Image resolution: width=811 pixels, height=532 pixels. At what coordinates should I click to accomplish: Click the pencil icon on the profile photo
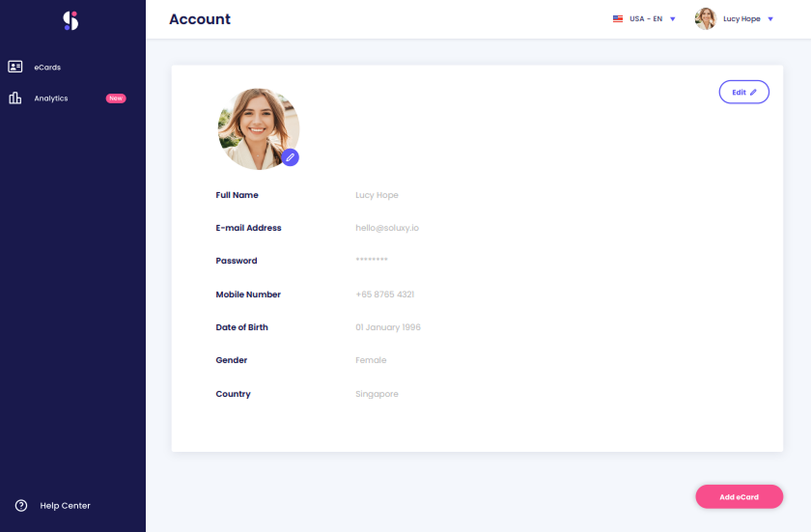291,157
